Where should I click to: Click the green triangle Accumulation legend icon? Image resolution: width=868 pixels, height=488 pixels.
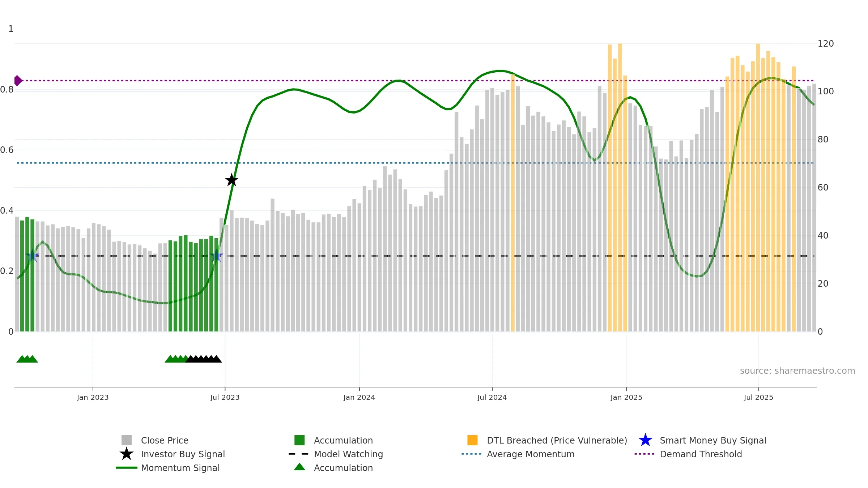click(299, 467)
